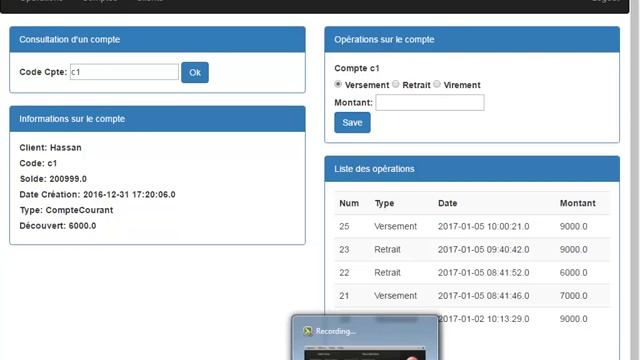This screenshot has width=640, height=360.
Task: Click the Date column header
Action: pos(447,203)
